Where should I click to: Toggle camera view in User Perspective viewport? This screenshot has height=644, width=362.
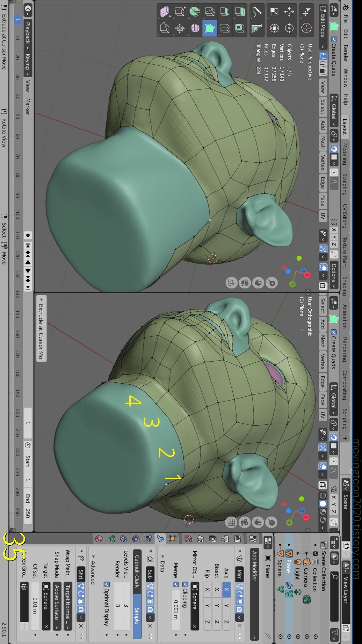245,283
